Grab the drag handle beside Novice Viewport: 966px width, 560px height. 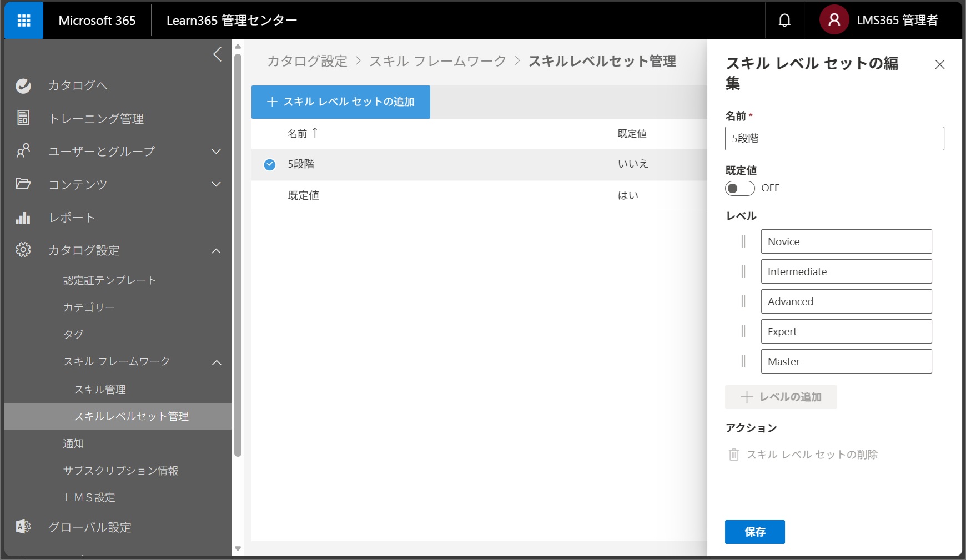743,241
